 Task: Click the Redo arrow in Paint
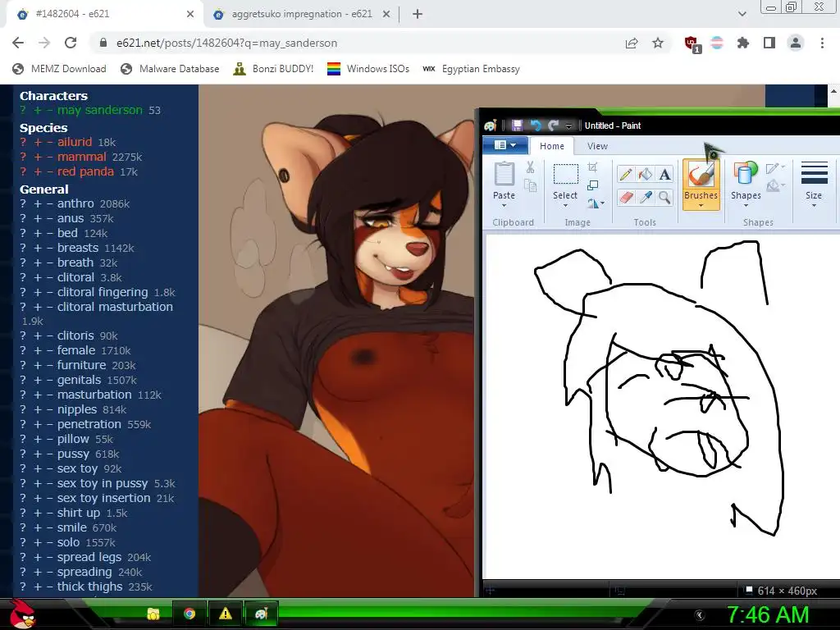554,126
